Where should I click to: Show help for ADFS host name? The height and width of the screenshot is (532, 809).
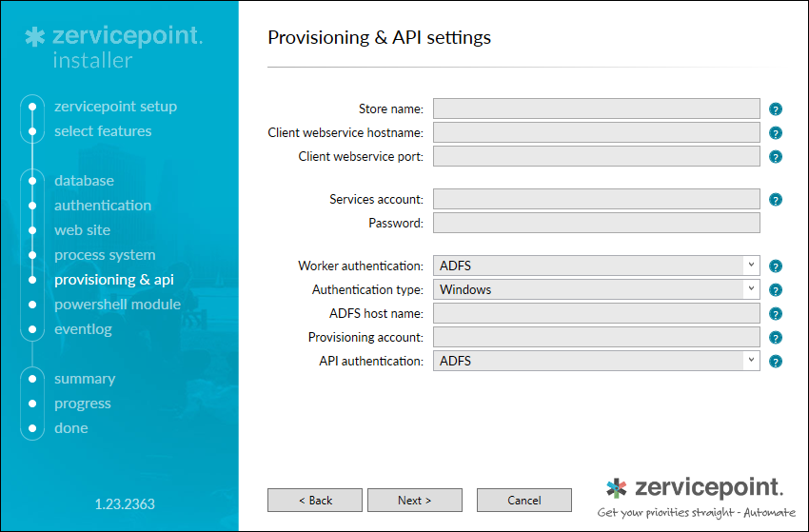776,314
